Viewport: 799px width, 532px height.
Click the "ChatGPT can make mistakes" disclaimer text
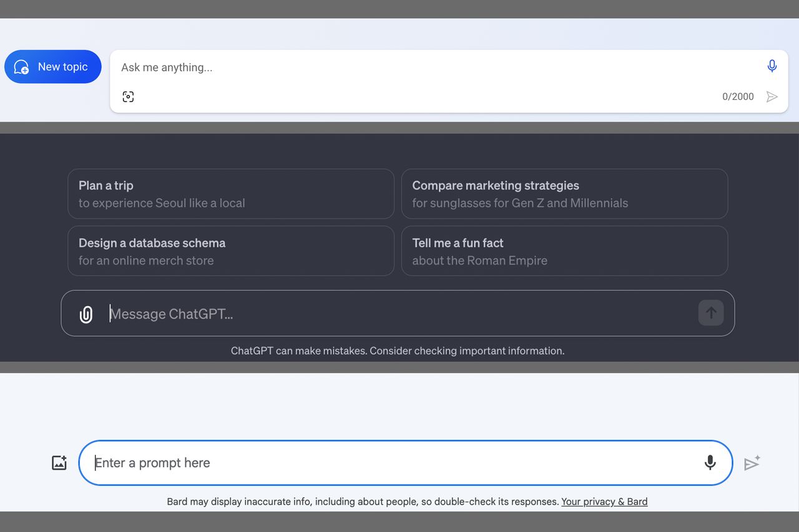click(398, 351)
